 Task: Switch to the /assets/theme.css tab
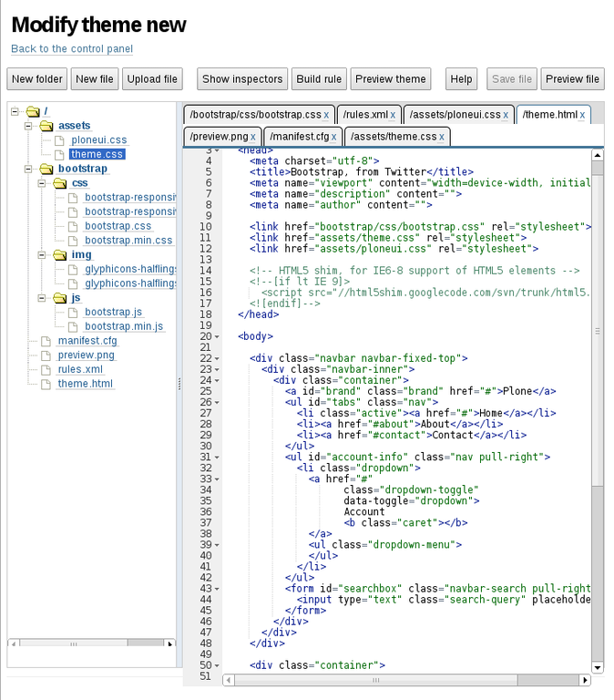(x=394, y=137)
